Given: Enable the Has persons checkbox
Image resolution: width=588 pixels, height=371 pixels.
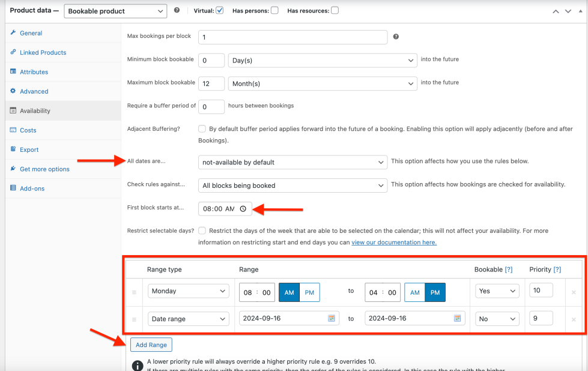Looking at the screenshot, I should click(274, 10).
